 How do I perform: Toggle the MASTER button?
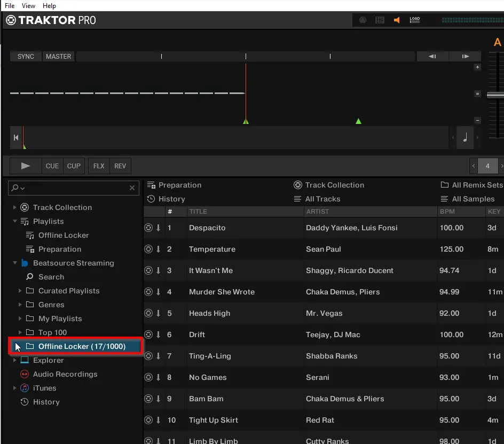[58, 56]
